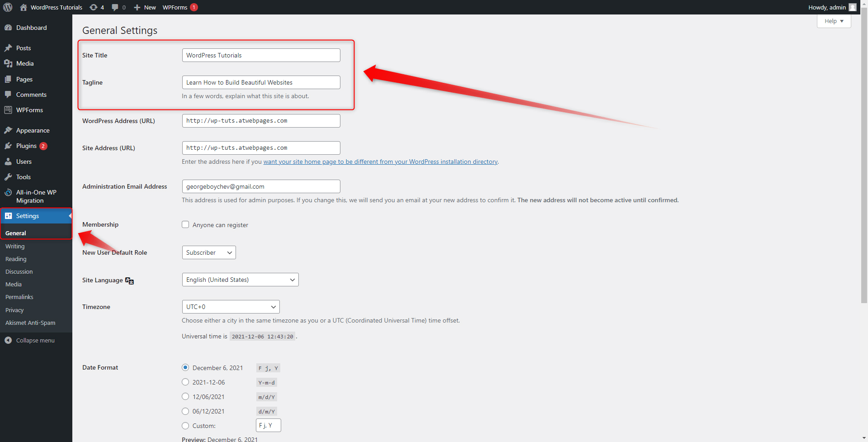Click the custom date format field
This screenshot has height=442, width=868.
pos(269,425)
